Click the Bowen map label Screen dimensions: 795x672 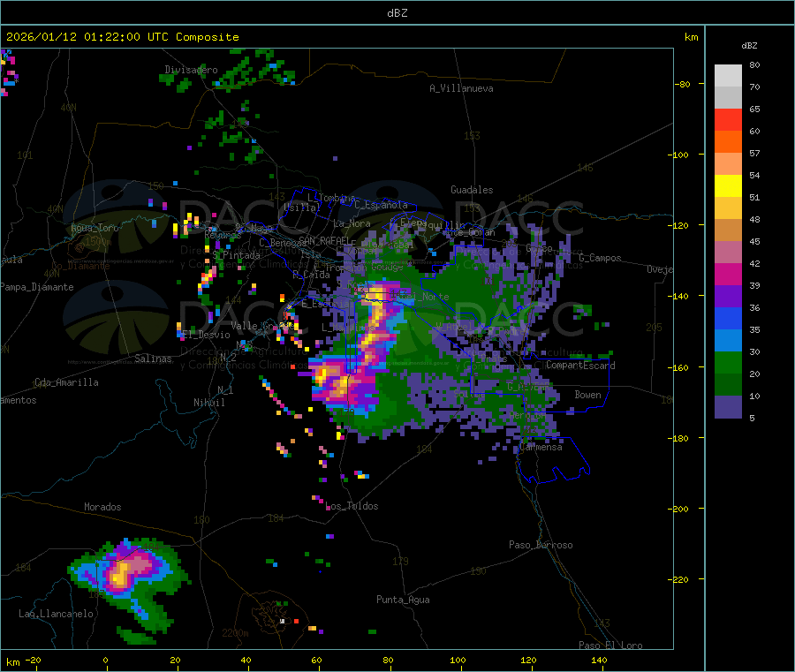587,395
